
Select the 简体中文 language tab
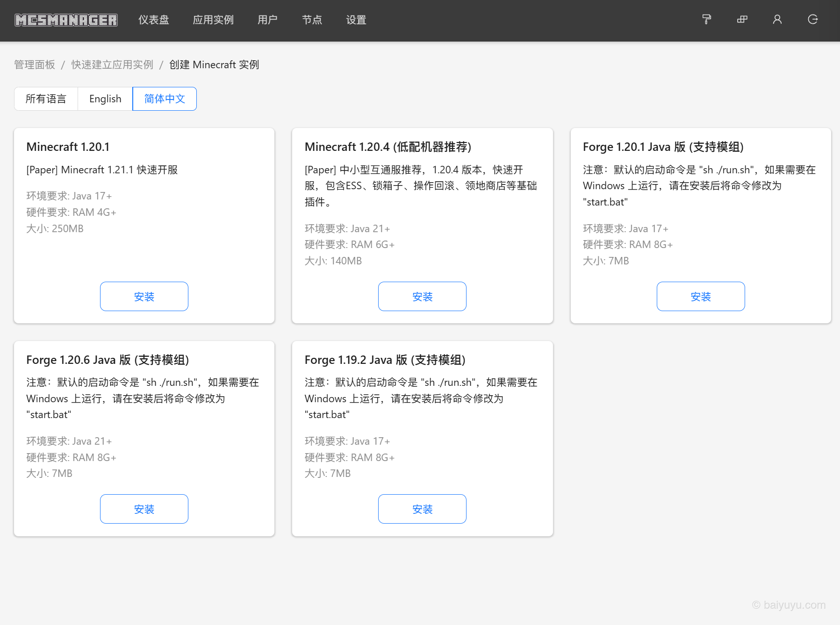click(164, 99)
